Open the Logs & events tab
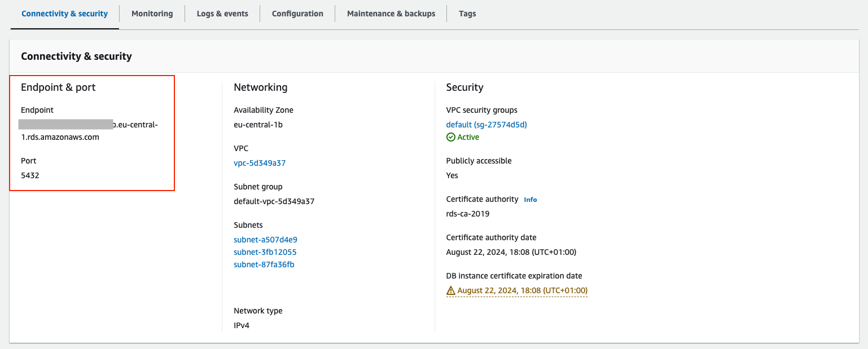The image size is (868, 349). pos(222,13)
